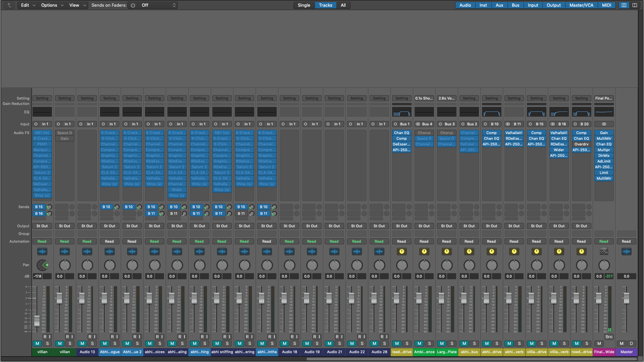Click B 15 send on first villian strip
644x362 pixels.
(39, 207)
